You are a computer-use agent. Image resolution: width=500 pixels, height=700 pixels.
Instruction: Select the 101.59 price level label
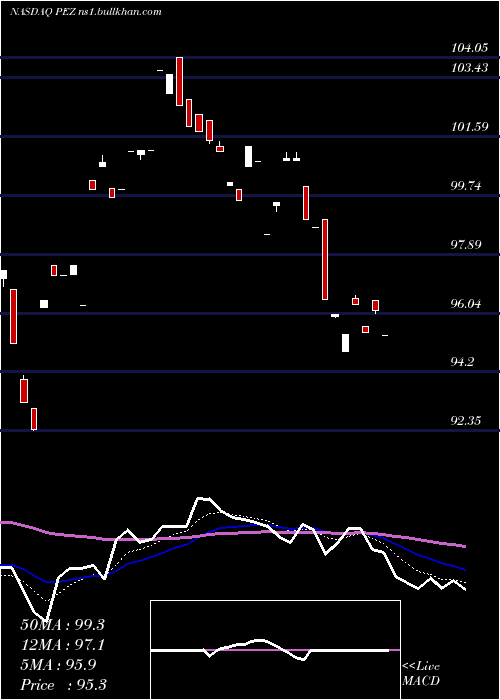[x=469, y=126]
